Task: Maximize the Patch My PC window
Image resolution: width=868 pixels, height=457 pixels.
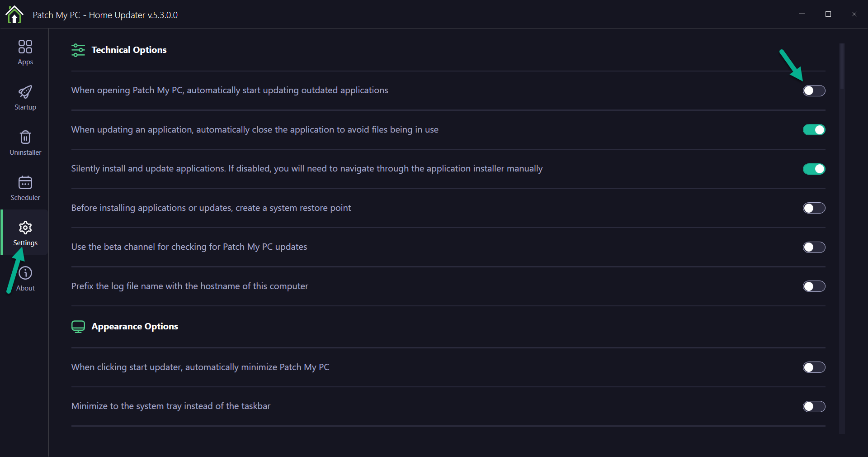Action: [x=828, y=14]
